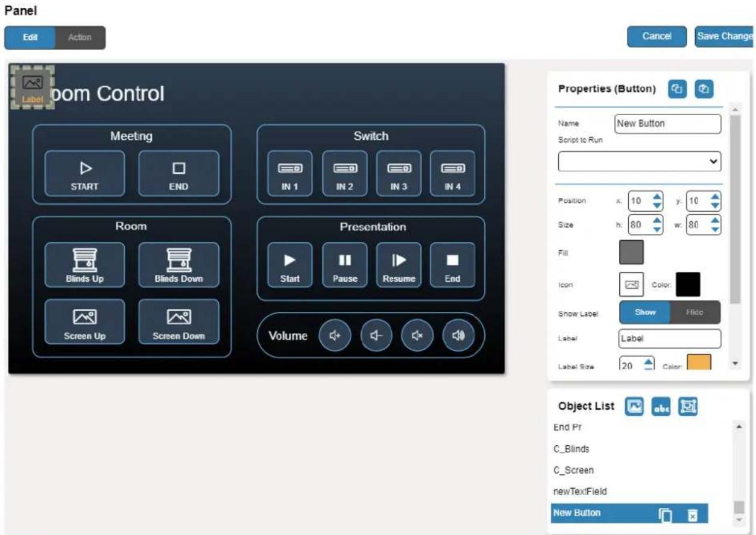Viewport: 756px width, 535px height.
Task: Select the Presentation End button
Action: pos(453,265)
